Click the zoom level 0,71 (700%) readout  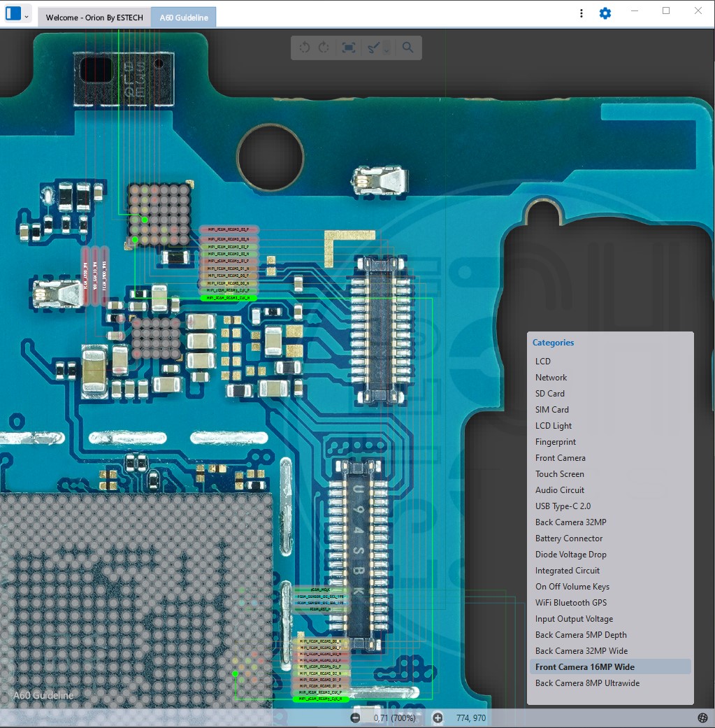tap(396, 718)
